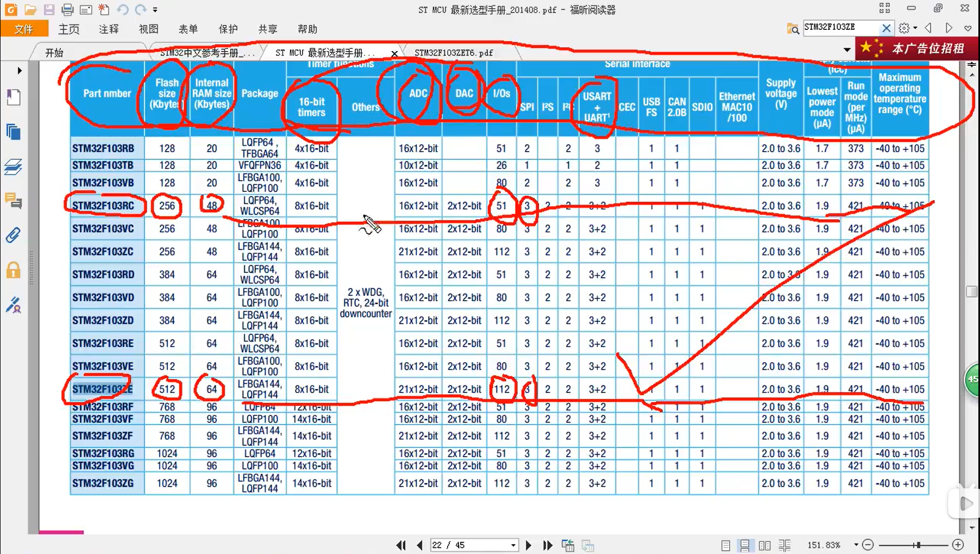980x554 pixels.
Task: Click the 本广告位招租 ad banner
Action: (x=918, y=48)
